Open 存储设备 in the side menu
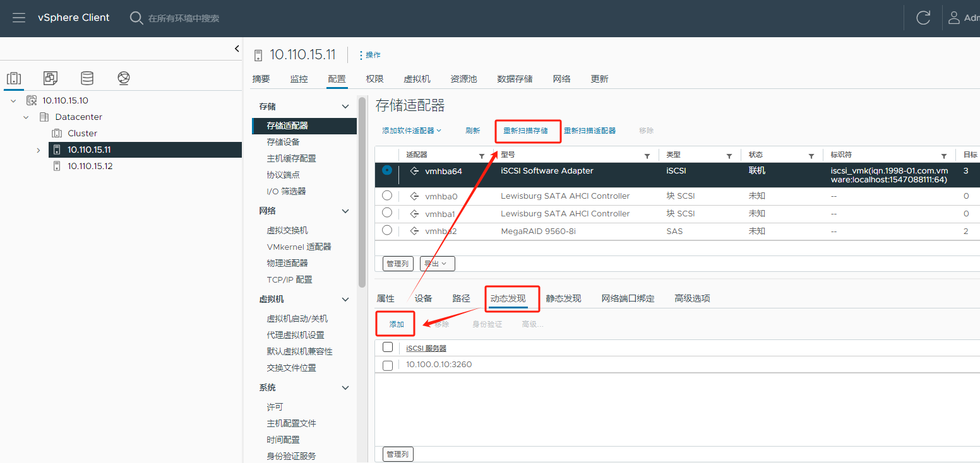 [x=283, y=142]
